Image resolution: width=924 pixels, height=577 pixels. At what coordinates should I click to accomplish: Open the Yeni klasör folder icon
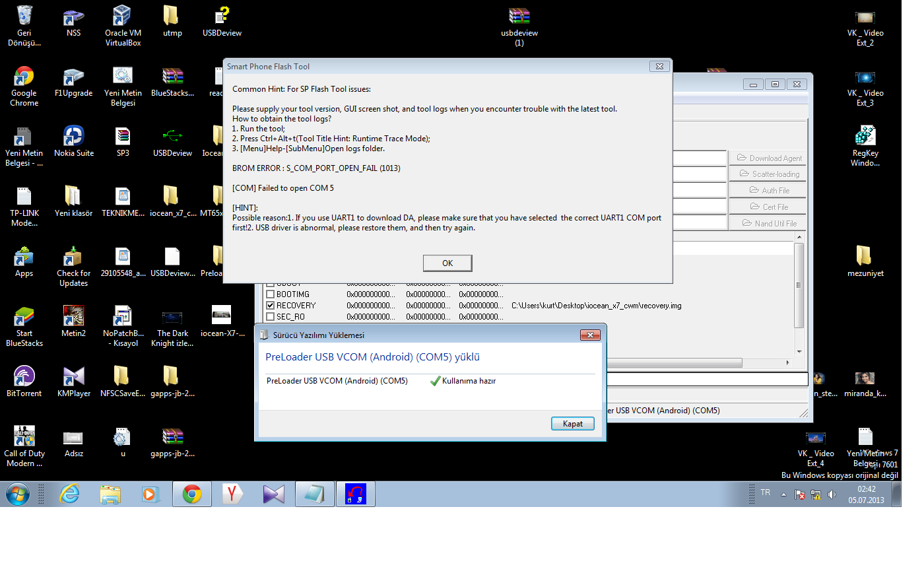pyautogui.click(x=73, y=201)
